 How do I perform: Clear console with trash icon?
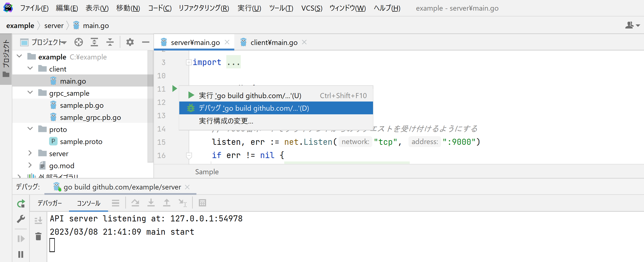coord(38,236)
